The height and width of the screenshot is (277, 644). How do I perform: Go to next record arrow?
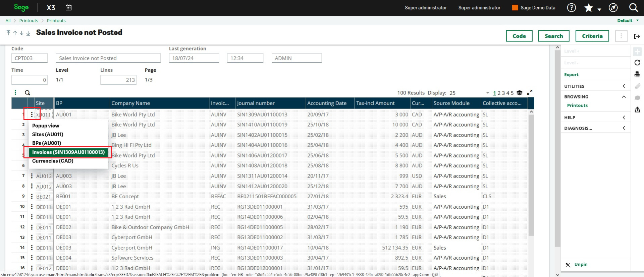click(21, 33)
